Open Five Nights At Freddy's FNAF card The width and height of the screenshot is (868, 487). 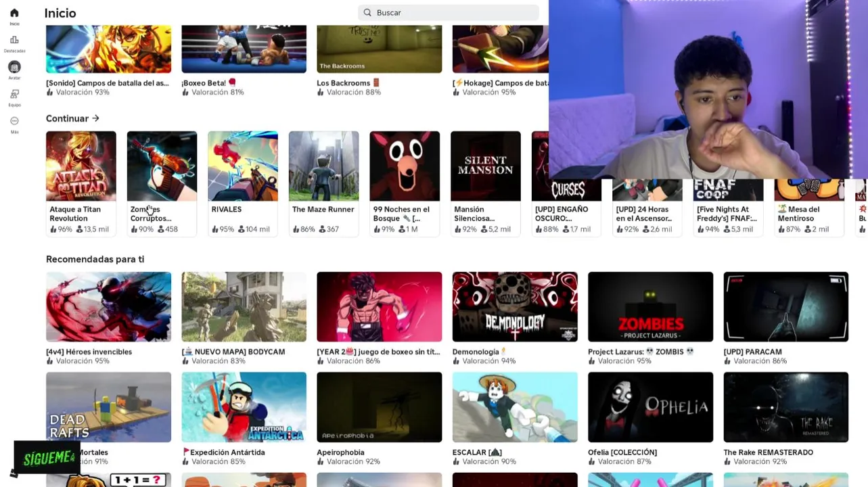pyautogui.click(x=729, y=208)
